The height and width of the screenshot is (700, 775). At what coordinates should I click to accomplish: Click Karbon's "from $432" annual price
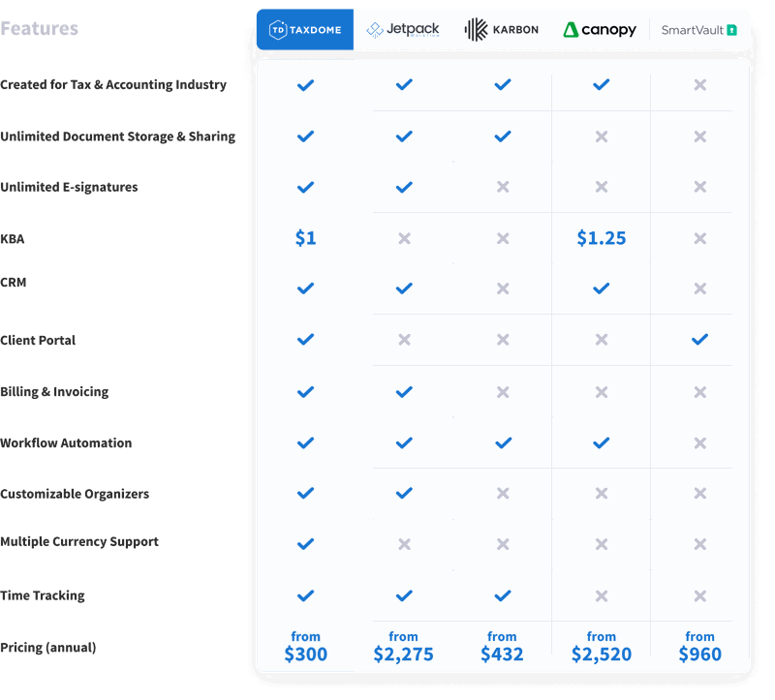point(502,647)
